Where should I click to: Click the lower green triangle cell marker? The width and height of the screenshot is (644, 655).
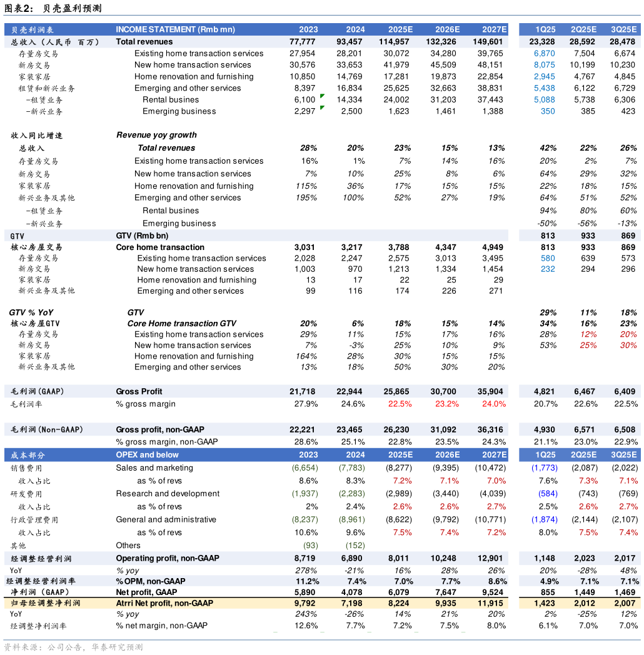coord(322,108)
